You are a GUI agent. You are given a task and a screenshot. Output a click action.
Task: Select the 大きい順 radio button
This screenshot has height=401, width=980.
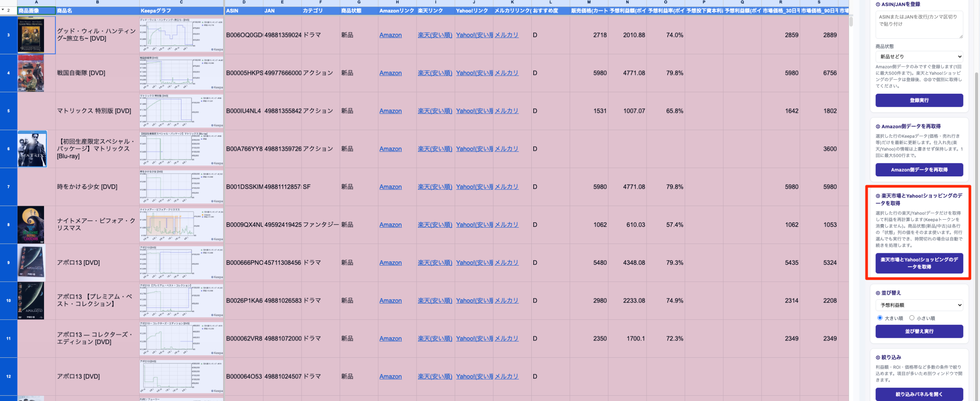point(880,318)
